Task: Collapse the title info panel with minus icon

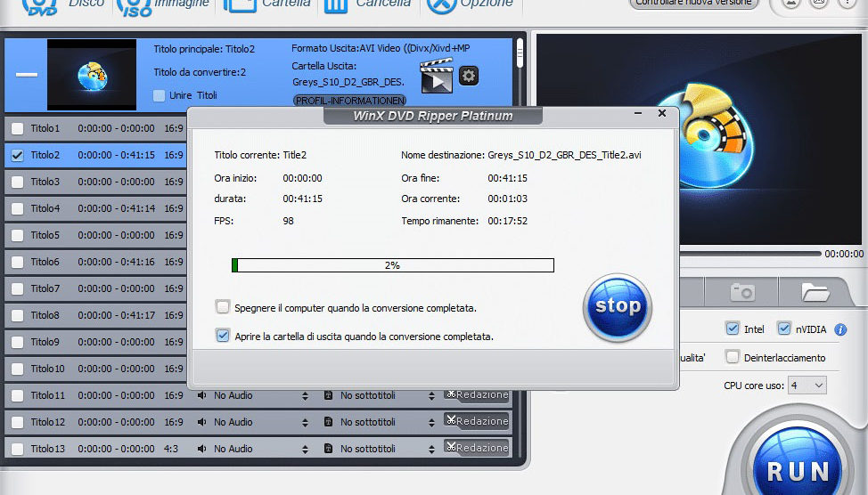Action: (x=27, y=75)
